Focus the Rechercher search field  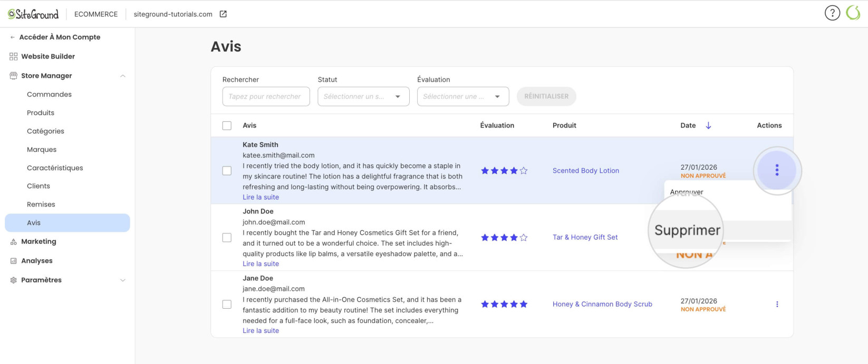coord(266,96)
